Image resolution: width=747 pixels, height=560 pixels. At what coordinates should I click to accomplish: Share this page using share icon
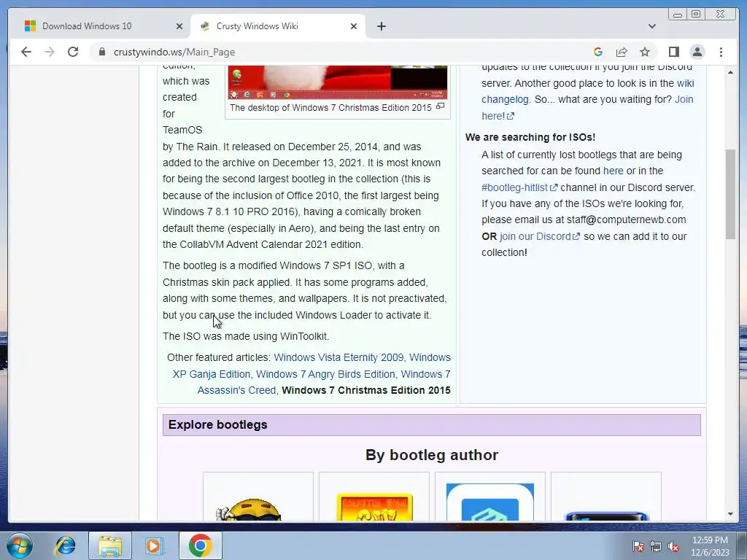[x=622, y=52]
